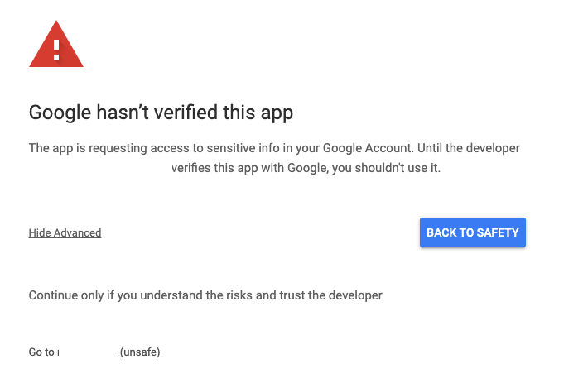Click the redacted developer name under 'Continue only'
The width and height of the screenshot is (588, 388).
(x=98, y=316)
